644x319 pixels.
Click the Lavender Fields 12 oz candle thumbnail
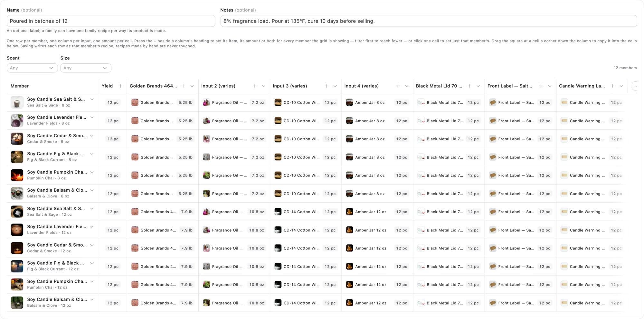pyautogui.click(x=17, y=230)
